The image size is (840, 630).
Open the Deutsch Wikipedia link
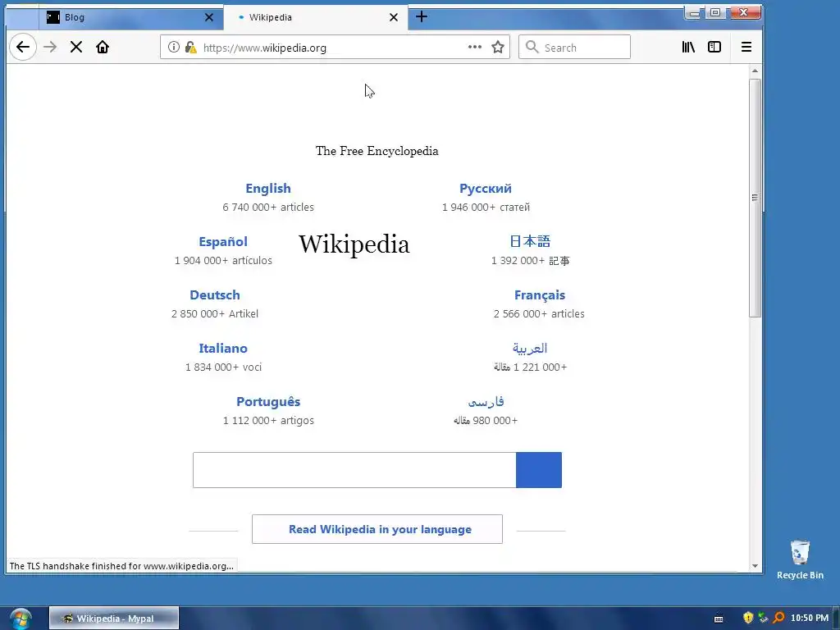215,295
